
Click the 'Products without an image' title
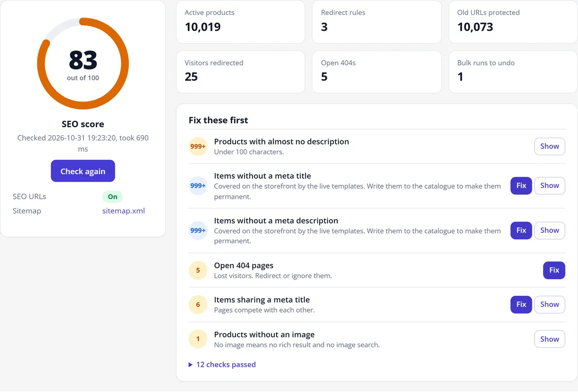coord(264,334)
